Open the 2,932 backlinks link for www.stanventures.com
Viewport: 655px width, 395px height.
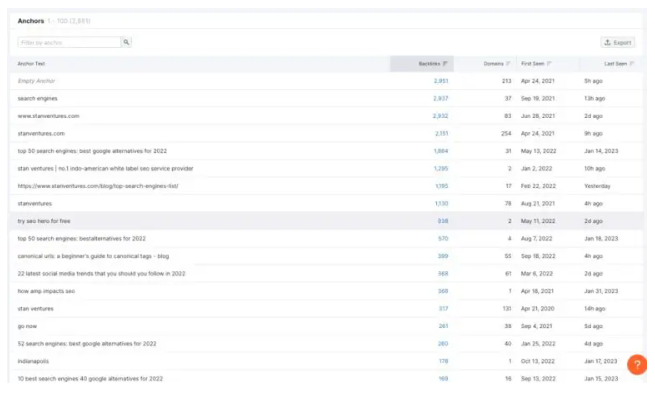(x=440, y=116)
